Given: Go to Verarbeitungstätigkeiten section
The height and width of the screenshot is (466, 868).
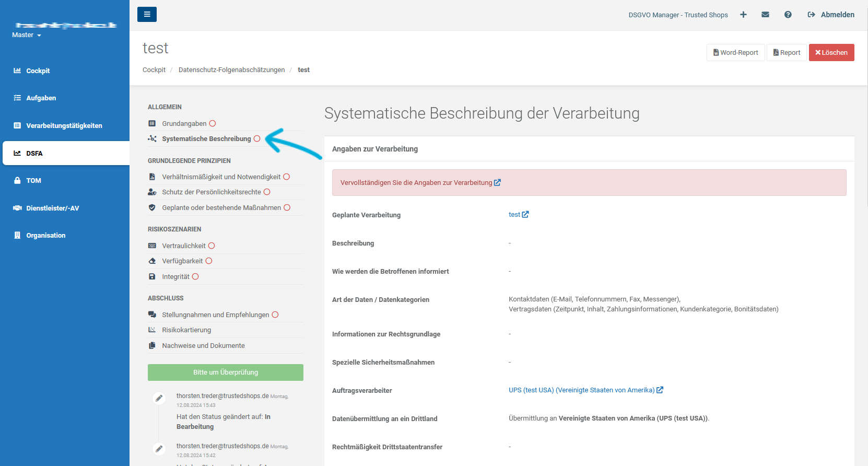Looking at the screenshot, I should click(x=64, y=125).
